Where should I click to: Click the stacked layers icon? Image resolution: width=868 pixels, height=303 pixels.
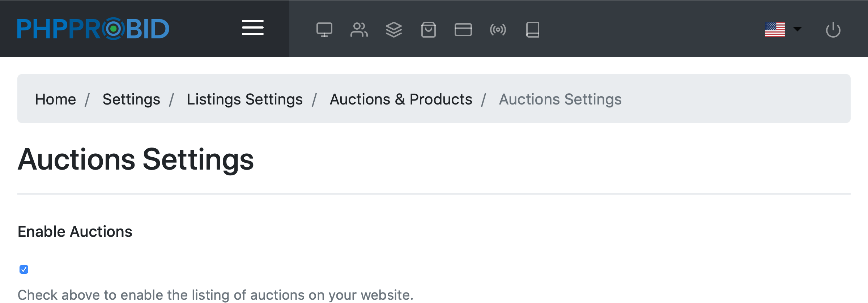click(393, 30)
